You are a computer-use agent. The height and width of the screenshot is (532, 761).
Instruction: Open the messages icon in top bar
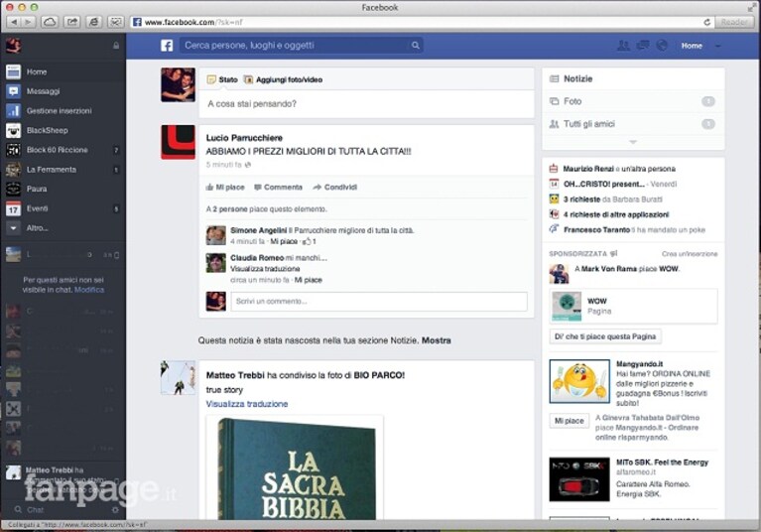(x=643, y=46)
